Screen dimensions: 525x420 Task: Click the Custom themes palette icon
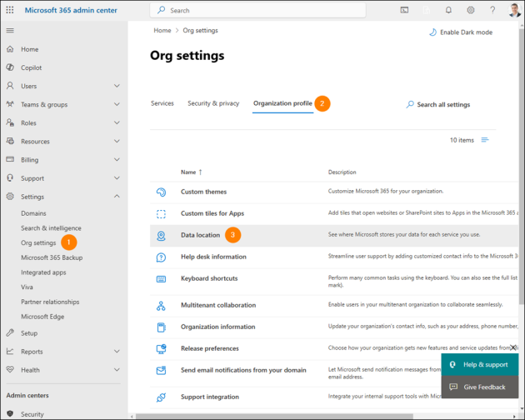tap(161, 192)
